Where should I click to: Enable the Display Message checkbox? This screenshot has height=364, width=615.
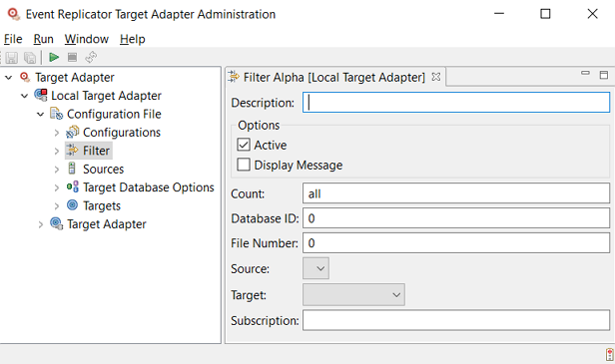[x=244, y=165]
